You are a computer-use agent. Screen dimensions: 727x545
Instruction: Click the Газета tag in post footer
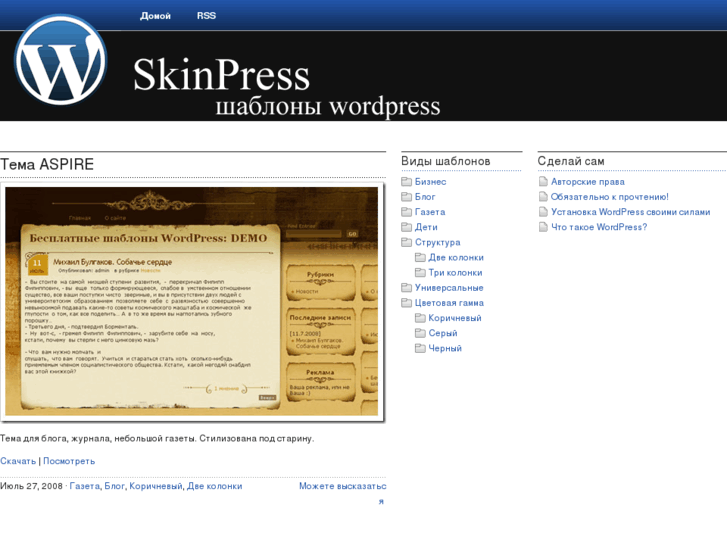(x=84, y=486)
